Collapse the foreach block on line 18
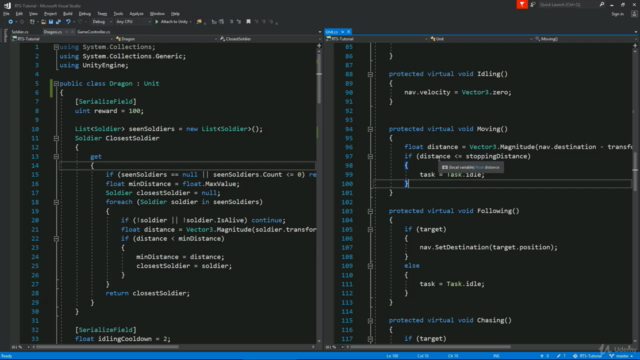The image size is (640, 360). (x=56, y=202)
